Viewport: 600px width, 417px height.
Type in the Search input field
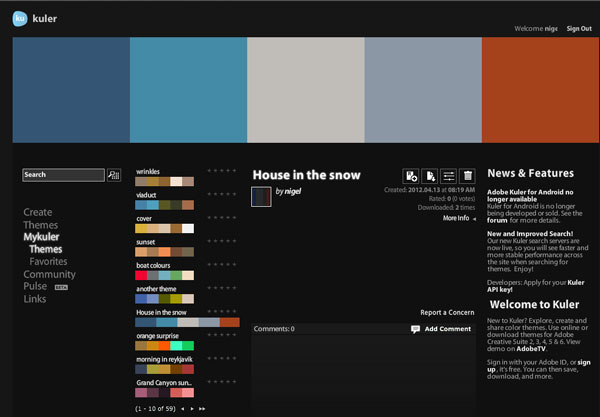coord(62,175)
